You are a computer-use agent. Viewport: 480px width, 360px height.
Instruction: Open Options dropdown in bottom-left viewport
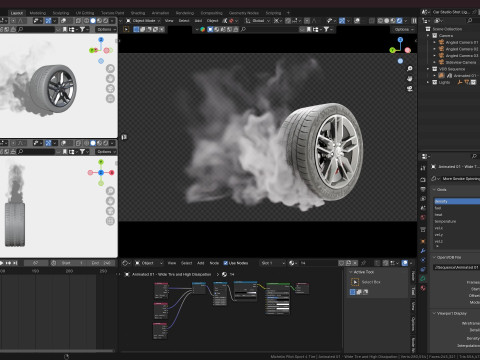point(106,152)
